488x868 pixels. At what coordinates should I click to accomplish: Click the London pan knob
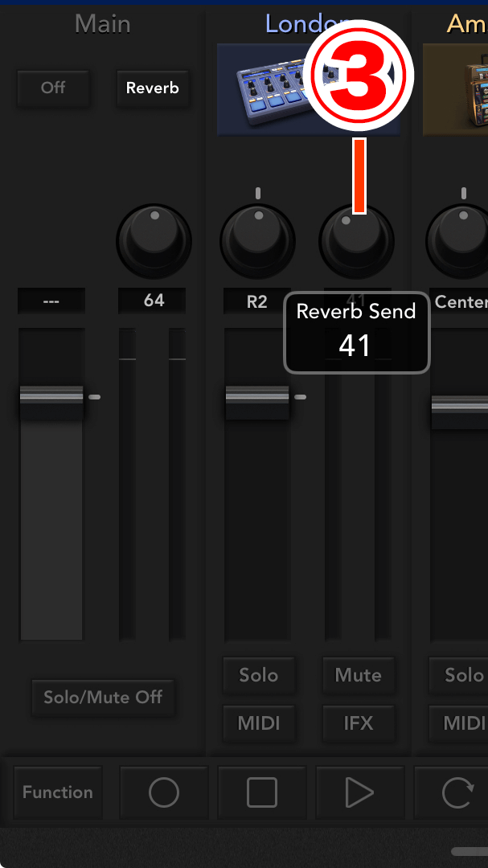tap(257, 241)
